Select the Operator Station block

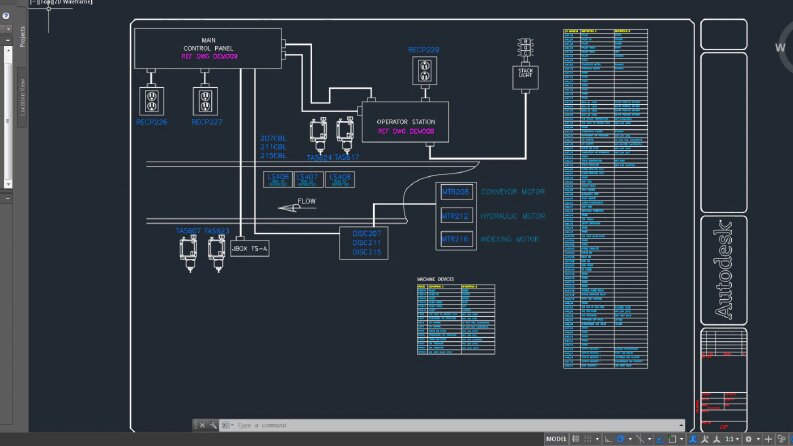[406, 122]
